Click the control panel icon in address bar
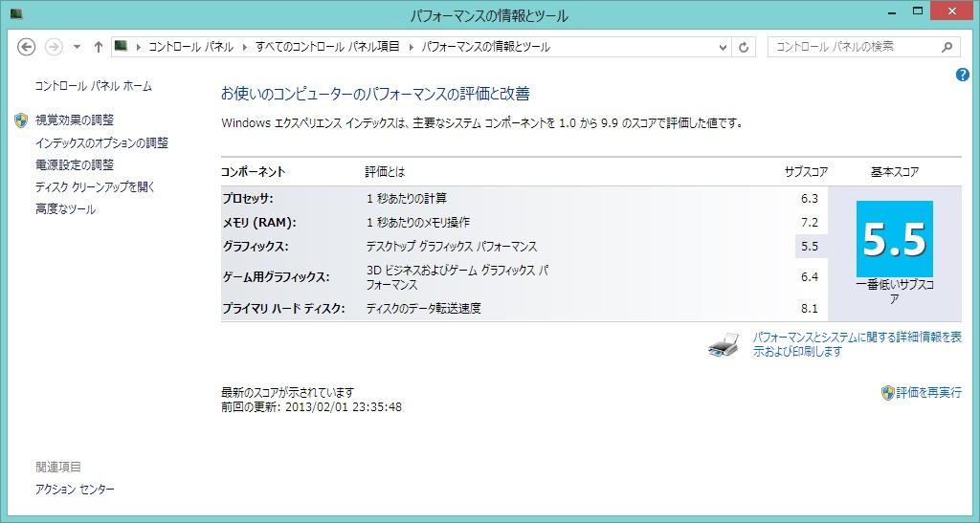Viewport: 980px width, 523px height. 122,46
